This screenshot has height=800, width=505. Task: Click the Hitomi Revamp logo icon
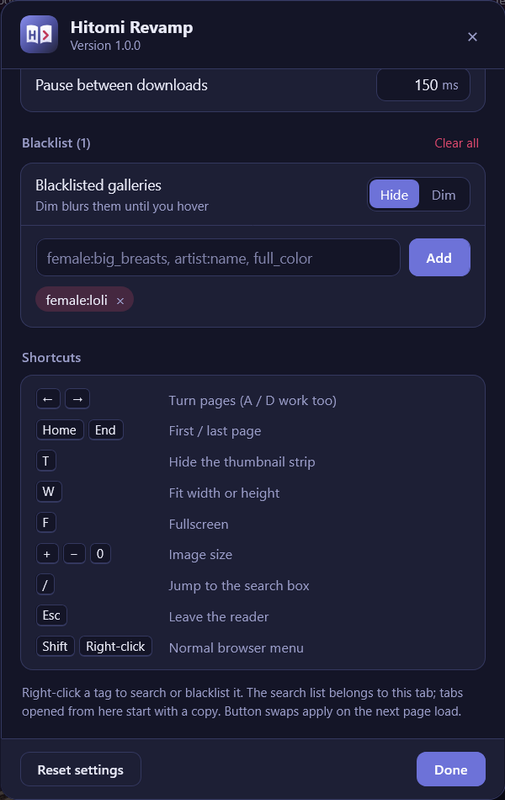pyautogui.click(x=39, y=35)
